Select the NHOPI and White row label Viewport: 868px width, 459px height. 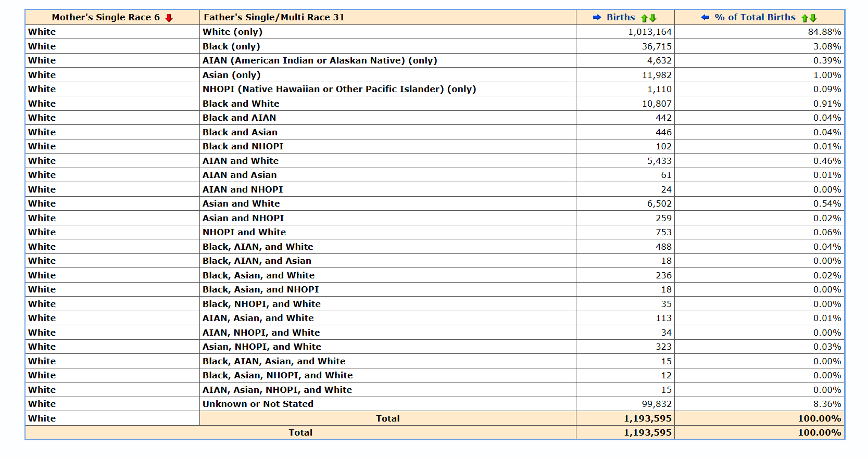[x=244, y=232]
